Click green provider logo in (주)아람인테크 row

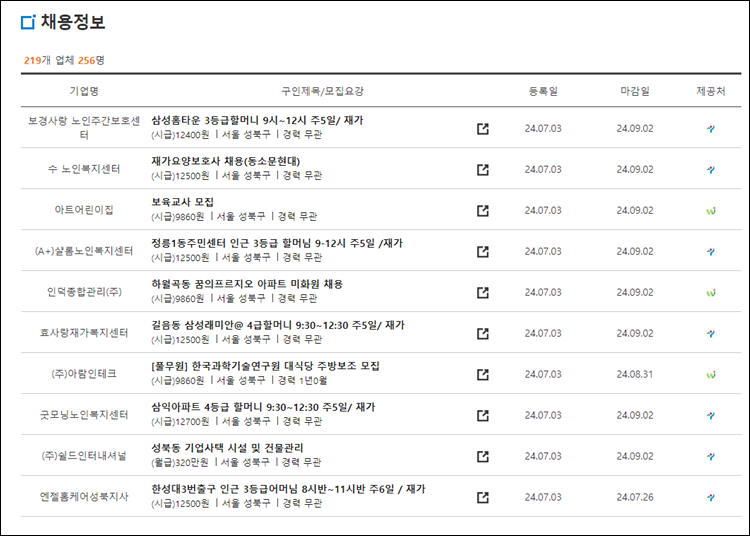point(711,375)
